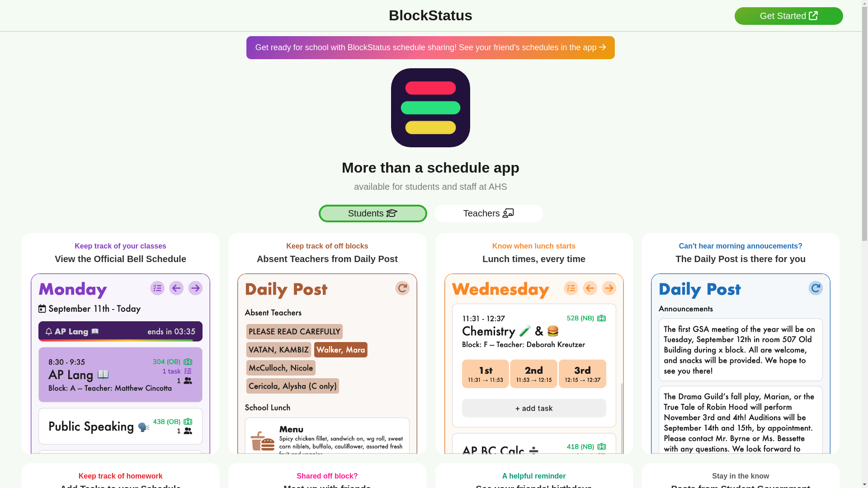Click the refresh icon on orange Daily Post
The width and height of the screenshot is (868, 488).
(x=402, y=288)
